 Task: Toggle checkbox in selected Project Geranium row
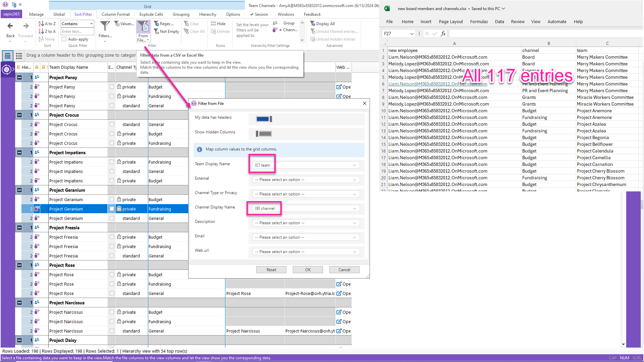(112, 209)
